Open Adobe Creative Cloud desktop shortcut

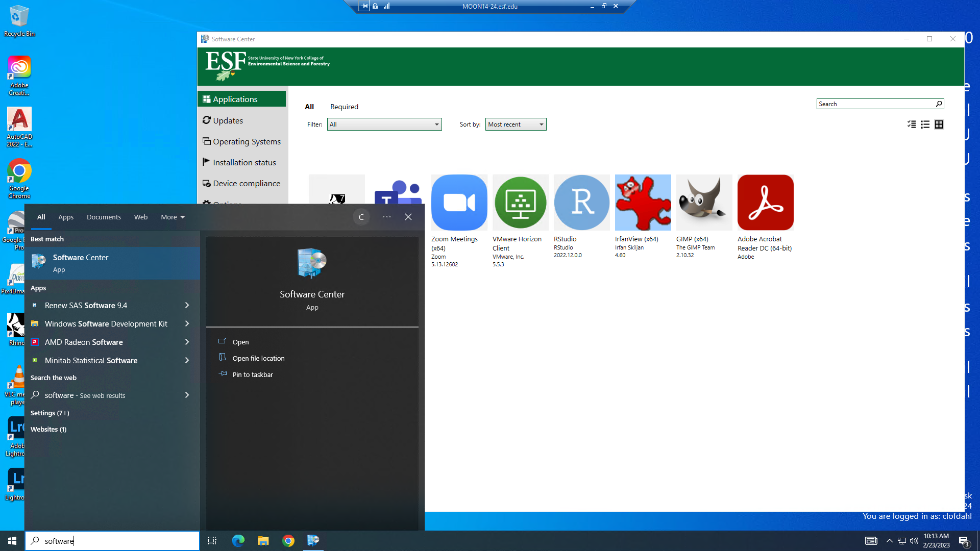[19, 76]
